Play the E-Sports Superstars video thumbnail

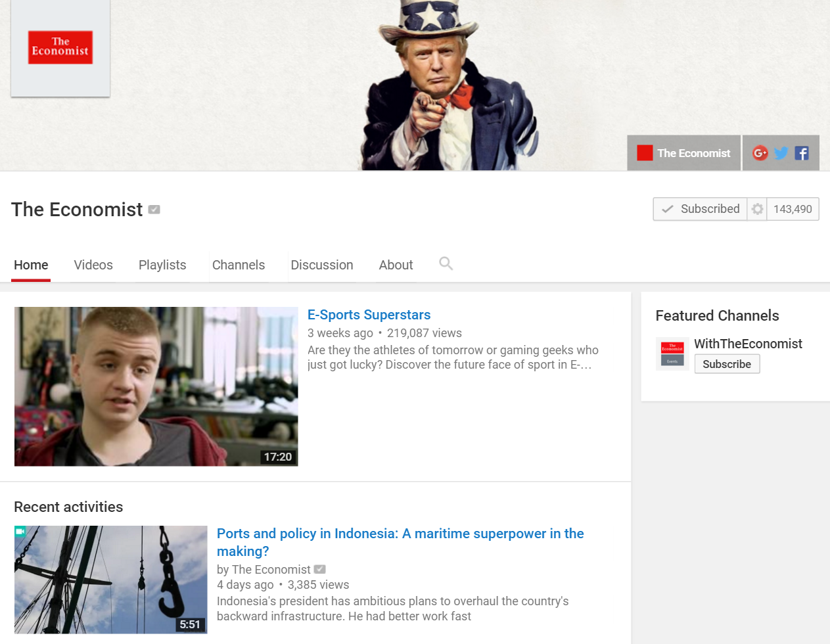156,386
